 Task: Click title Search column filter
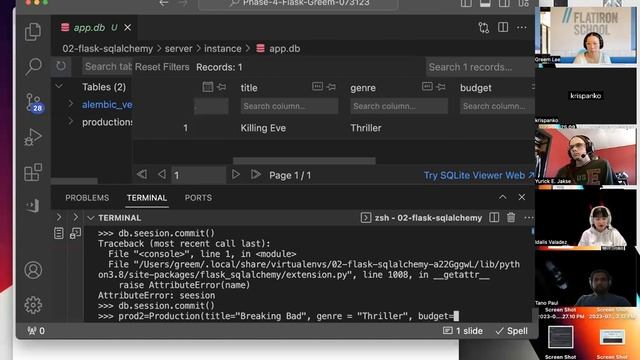(x=289, y=106)
